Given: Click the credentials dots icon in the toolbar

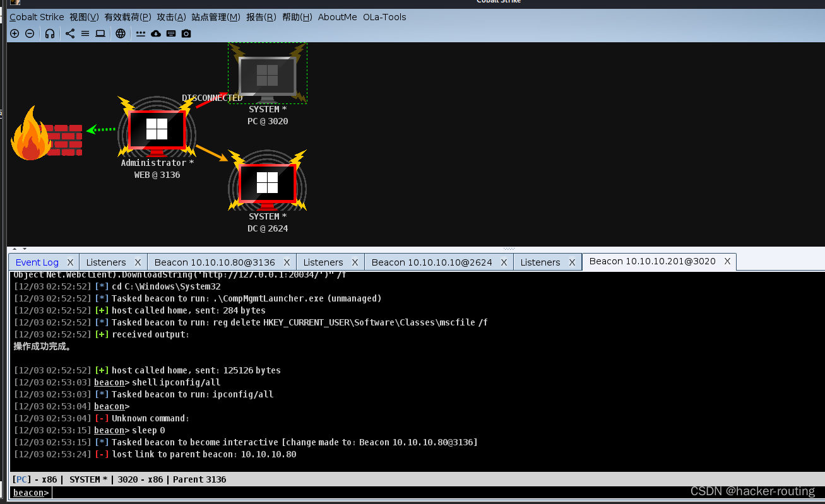Looking at the screenshot, I should click(141, 33).
